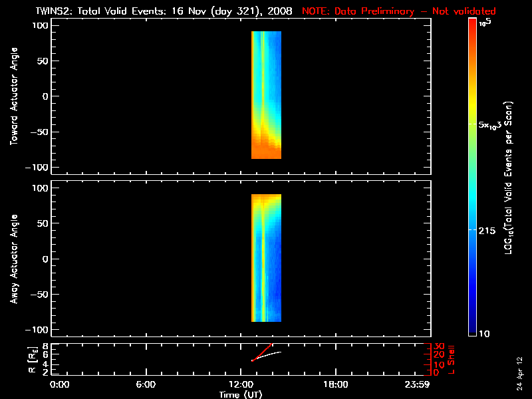Screen dimensions: 532x399
Task: Click the color bar's red top end
Action: [472, 21]
